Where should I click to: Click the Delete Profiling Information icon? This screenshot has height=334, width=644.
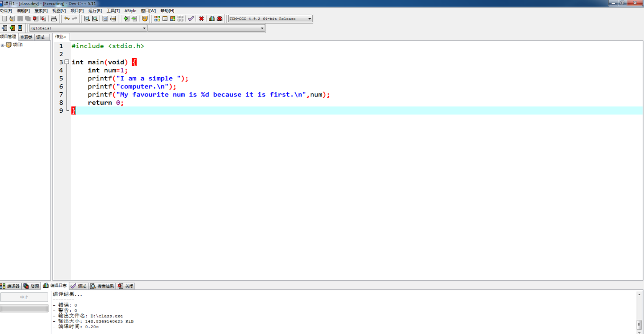220,18
